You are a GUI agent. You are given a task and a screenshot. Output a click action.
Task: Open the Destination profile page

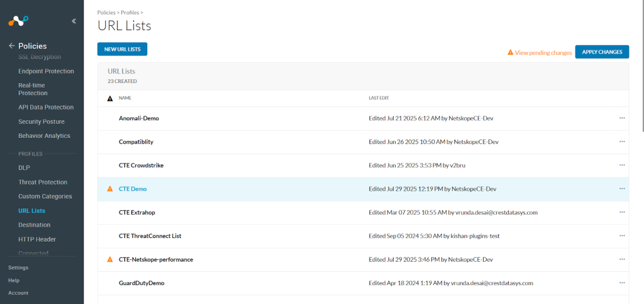click(x=35, y=225)
